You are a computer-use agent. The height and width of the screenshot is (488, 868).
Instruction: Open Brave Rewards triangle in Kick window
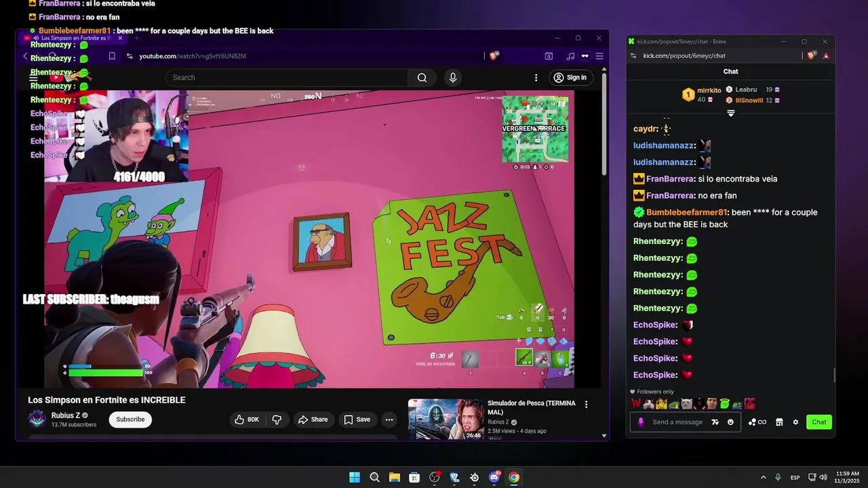coord(826,56)
